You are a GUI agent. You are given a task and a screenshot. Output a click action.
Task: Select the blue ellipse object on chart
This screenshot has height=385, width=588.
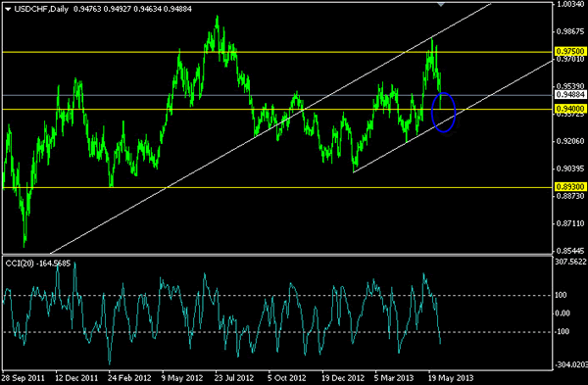pyautogui.click(x=443, y=113)
